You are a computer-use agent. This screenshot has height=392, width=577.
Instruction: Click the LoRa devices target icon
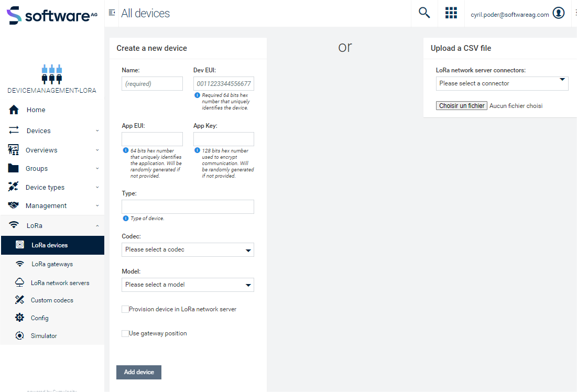click(x=20, y=245)
